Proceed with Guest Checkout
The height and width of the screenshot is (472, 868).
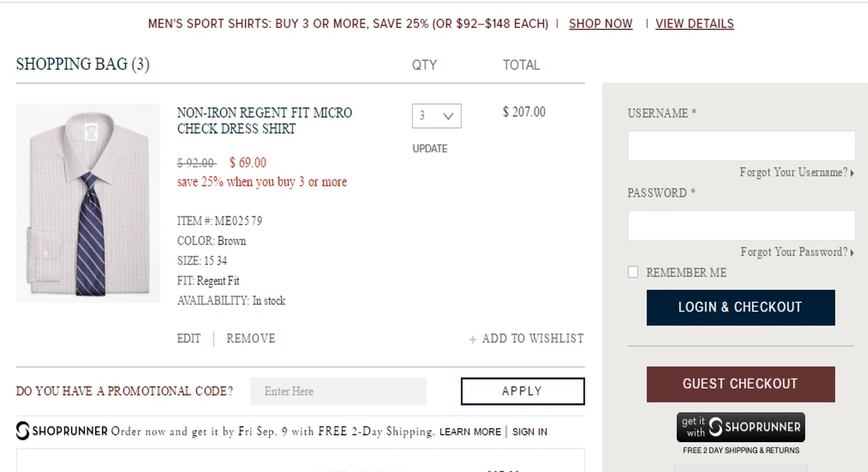point(741,384)
